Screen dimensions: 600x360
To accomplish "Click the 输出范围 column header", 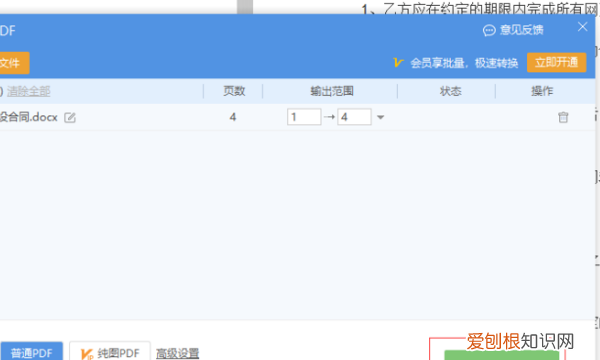I will tap(331, 91).
